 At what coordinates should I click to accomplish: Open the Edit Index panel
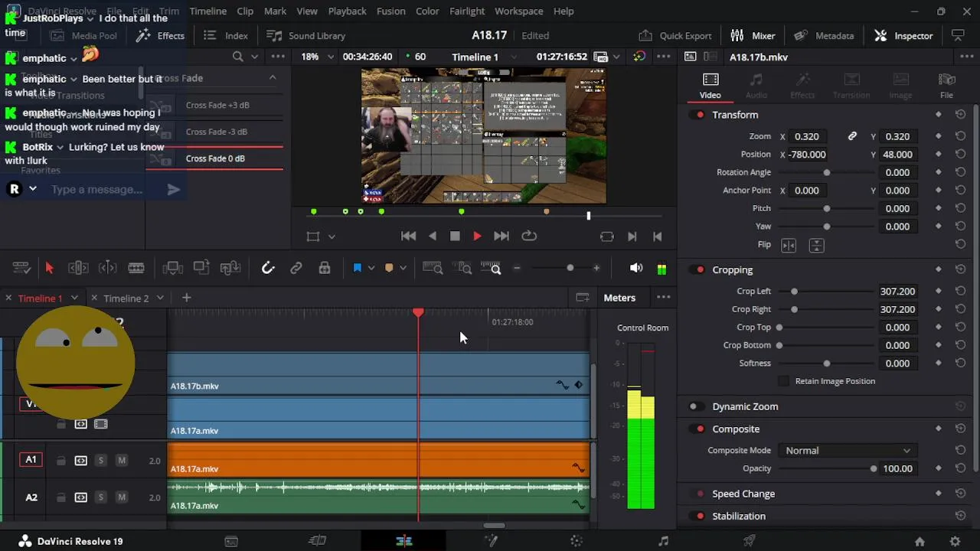[x=226, y=36]
